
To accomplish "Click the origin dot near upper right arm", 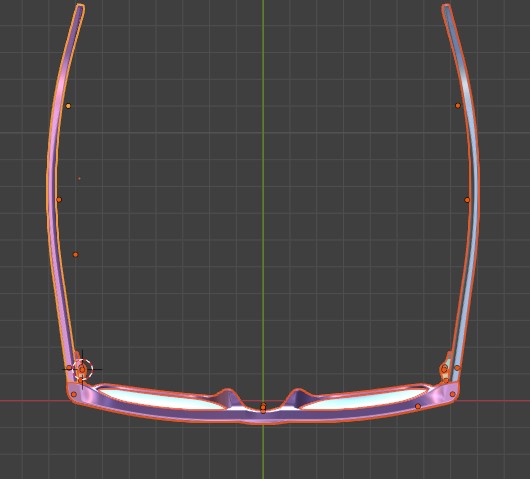I will click(x=458, y=105).
